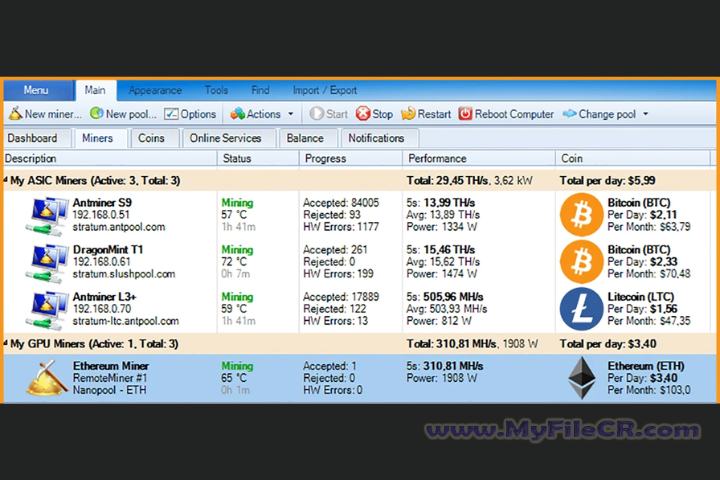Sort by the Coin column header
Screen dimensions: 720x480
click(633, 158)
